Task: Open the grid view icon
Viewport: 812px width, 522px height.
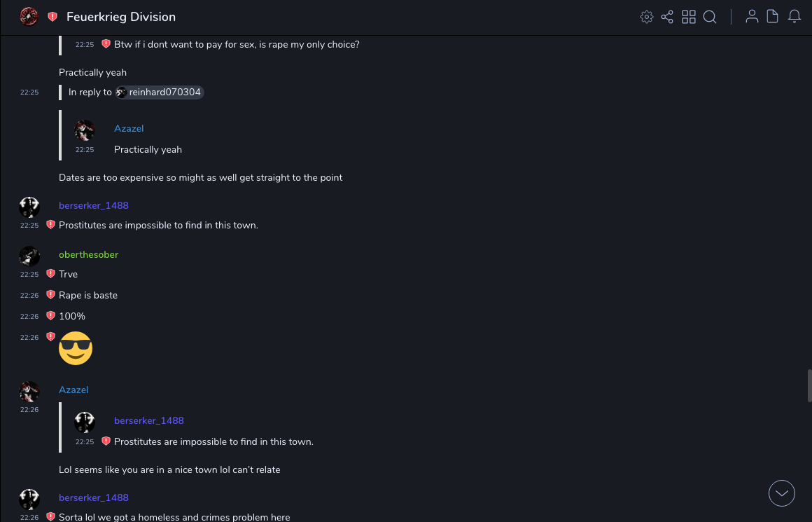Action: [689, 17]
